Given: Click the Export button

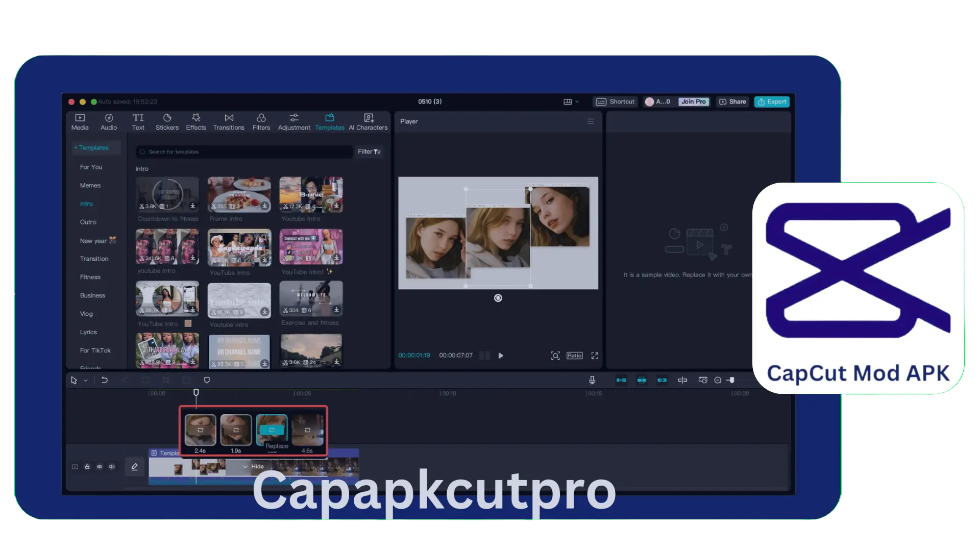Looking at the screenshot, I should click(x=772, y=102).
